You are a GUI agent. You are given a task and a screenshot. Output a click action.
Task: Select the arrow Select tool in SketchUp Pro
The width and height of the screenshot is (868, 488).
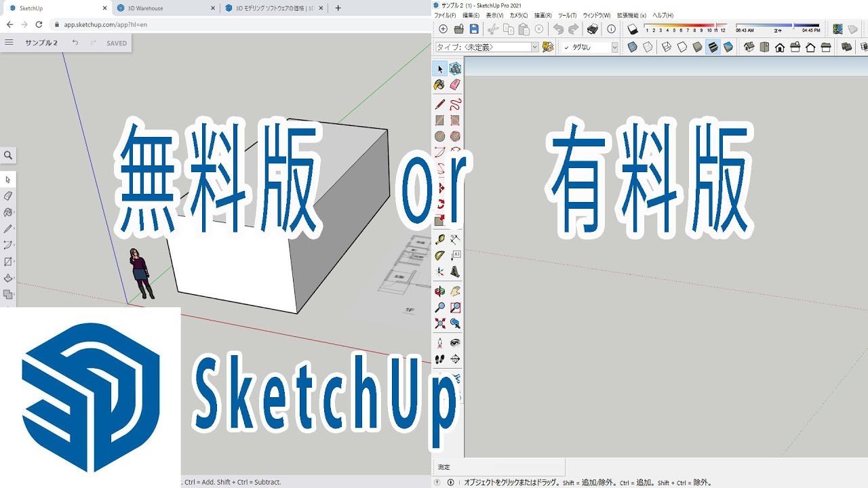[x=440, y=69]
